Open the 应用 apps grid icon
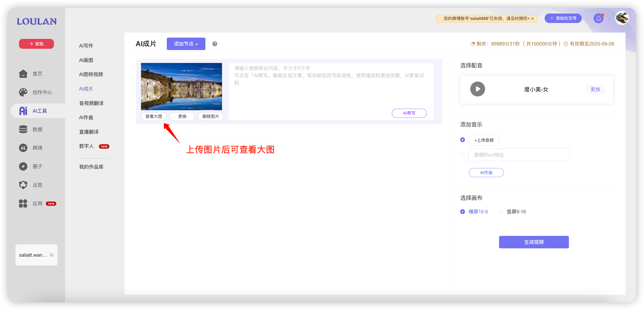644x310 pixels. click(23, 203)
